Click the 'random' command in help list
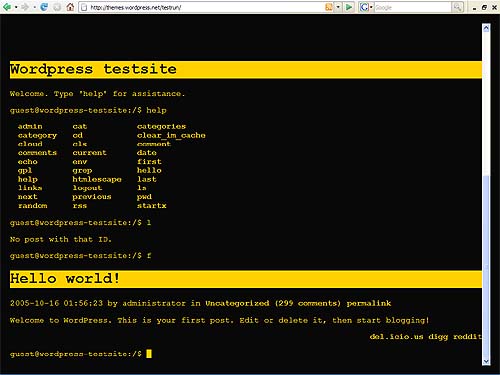500x375 pixels. [33, 206]
